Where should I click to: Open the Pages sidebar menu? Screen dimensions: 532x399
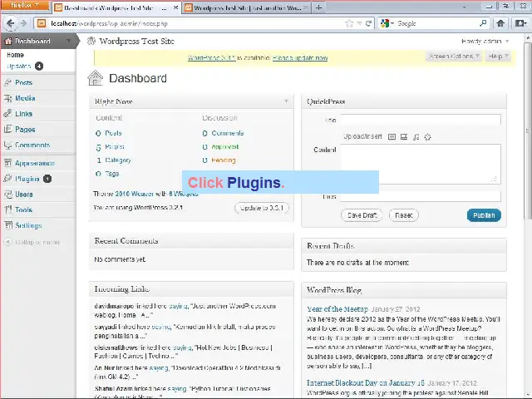pos(25,130)
